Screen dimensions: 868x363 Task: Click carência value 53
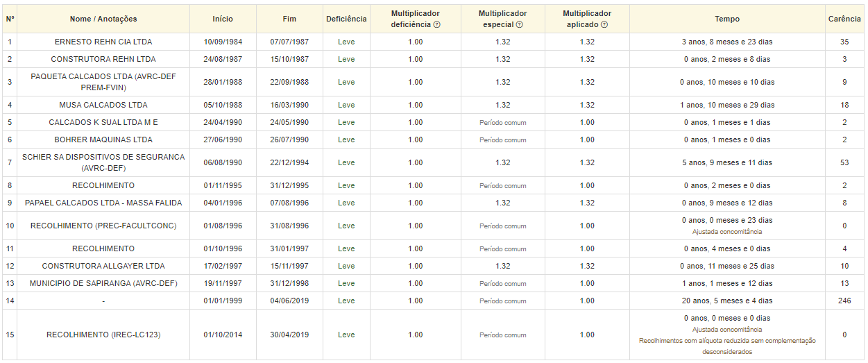pyautogui.click(x=844, y=162)
